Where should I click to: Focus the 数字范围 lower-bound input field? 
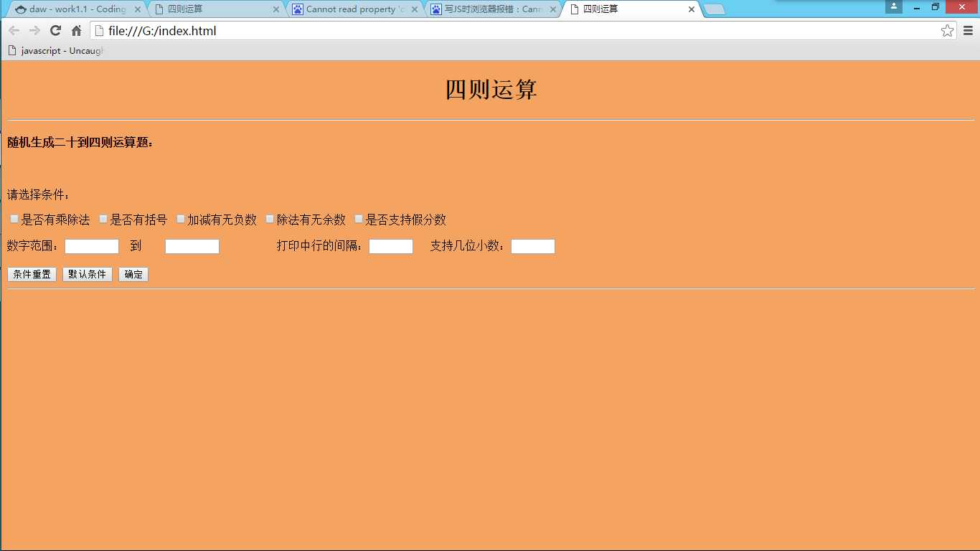click(92, 246)
